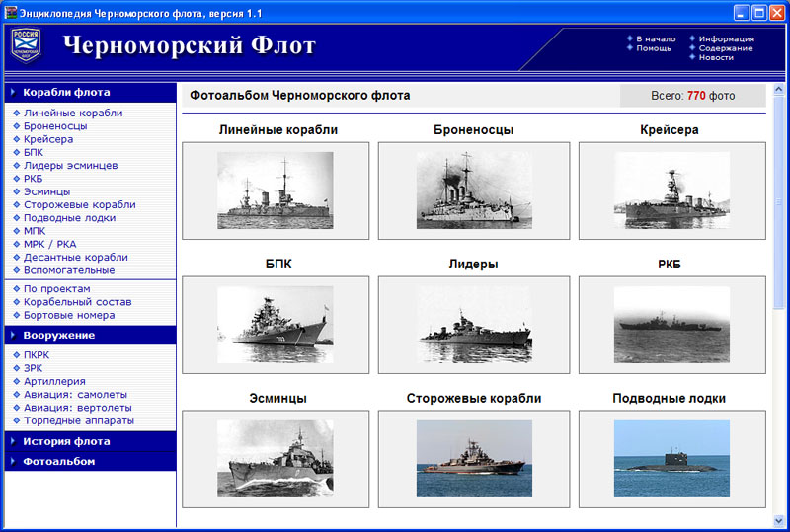This screenshot has width=790, height=532.
Task: Open the Содержание header link
Action: pyautogui.click(x=725, y=48)
